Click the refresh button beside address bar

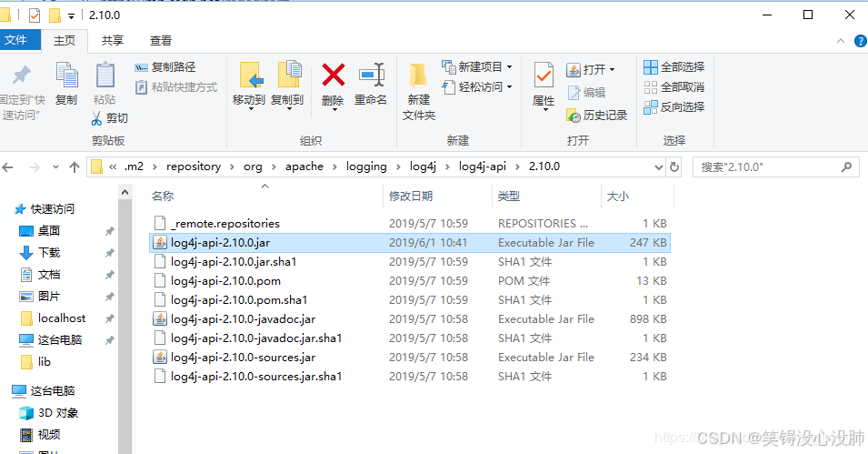coord(674,166)
